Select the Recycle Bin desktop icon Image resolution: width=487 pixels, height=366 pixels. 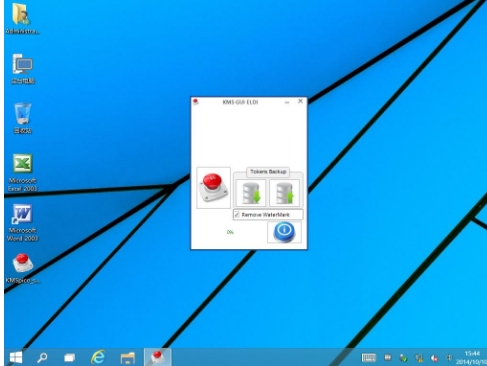(22, 118)
